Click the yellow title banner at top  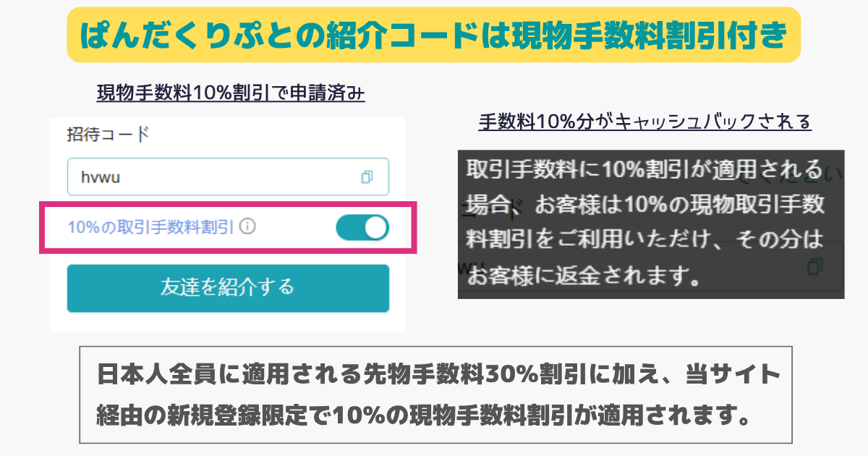click(434, 35)
